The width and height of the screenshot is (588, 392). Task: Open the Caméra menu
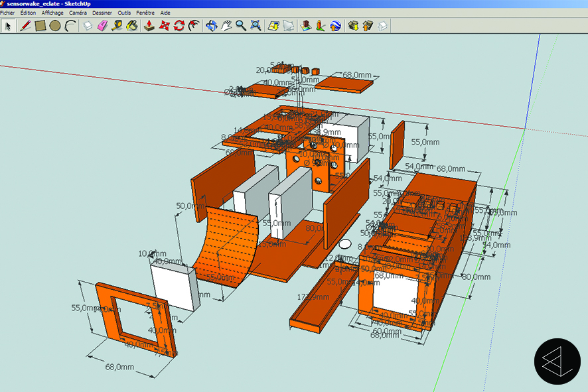[78, 13]
